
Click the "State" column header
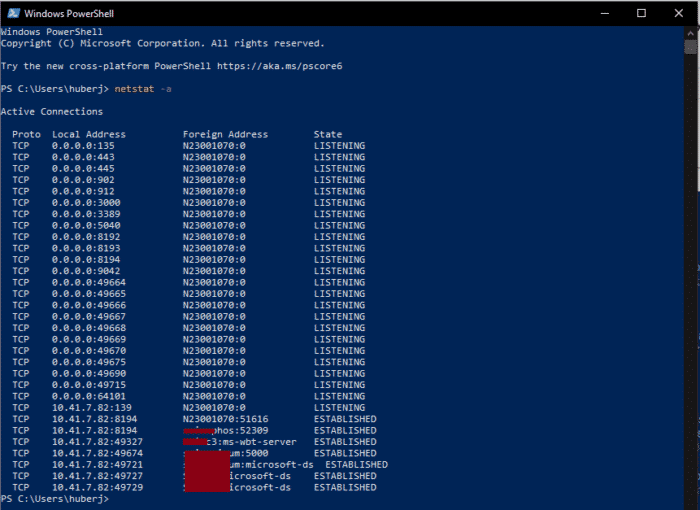point(327,134)
